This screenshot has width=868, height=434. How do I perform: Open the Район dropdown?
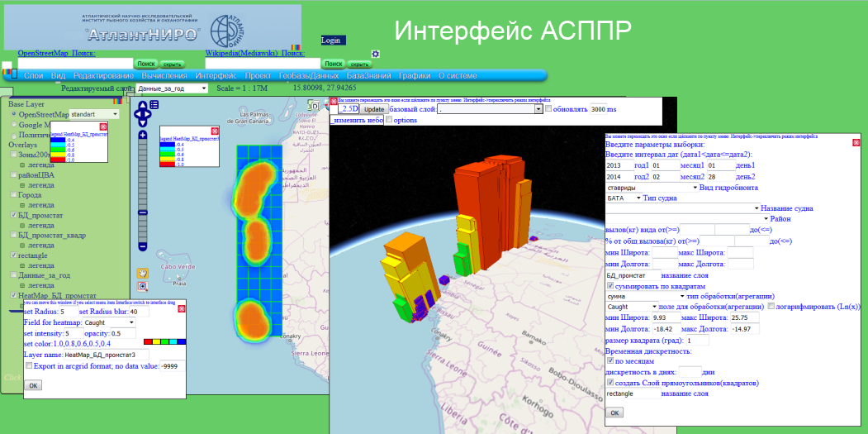pyautogui.click(x=686, y=219)
